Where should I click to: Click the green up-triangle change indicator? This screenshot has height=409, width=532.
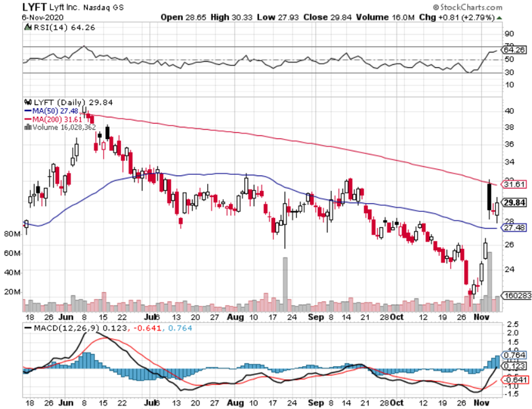click(x=499, y=18)
